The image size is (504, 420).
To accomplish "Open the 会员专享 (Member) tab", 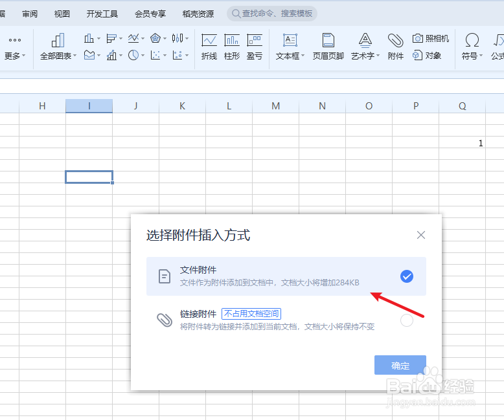I will (150, 14).
